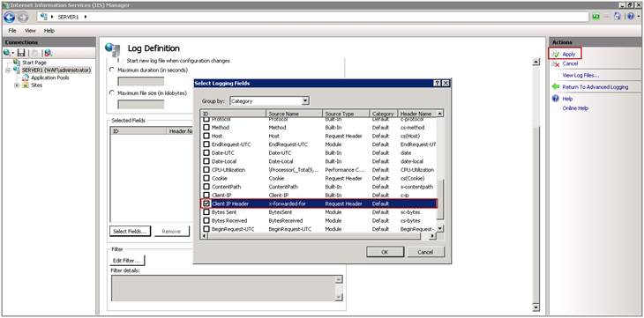Click Cancel button in Select Logging Fields dialog
Viewport: 644px width, 318px height.
425,252
